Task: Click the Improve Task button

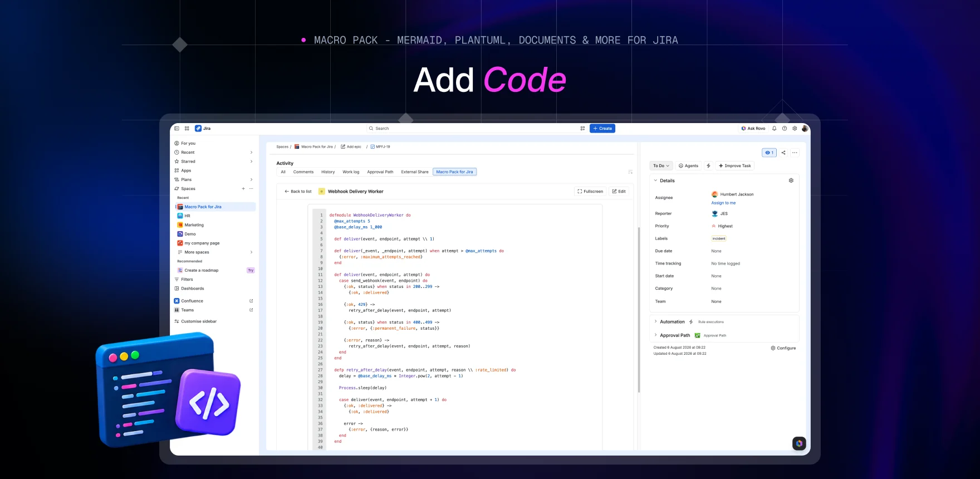Action: pyautogui.click(x=735, y=166)
